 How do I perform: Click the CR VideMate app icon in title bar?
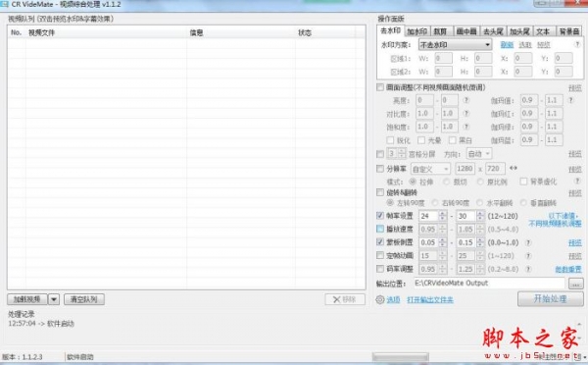click(5, 5)
